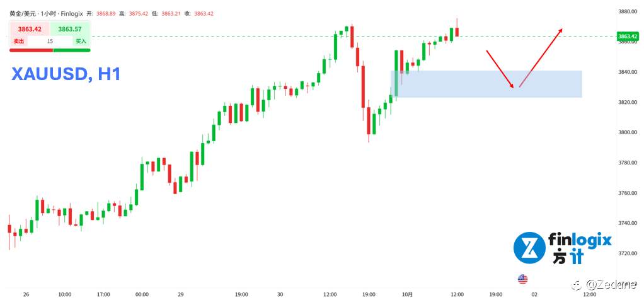Viewport: 644px width, 305px height.
Task: Click the order quantity field showing 15
Action: tap(50, 41)
